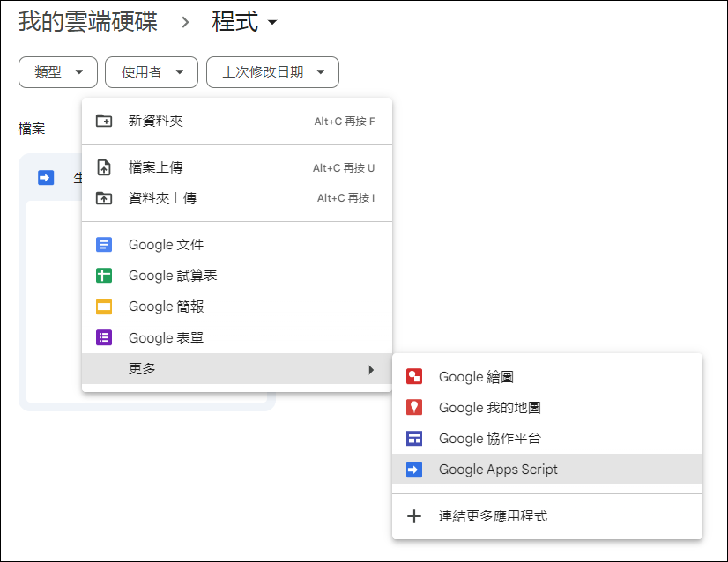Create a new Google 簡報

pos(237,307)
